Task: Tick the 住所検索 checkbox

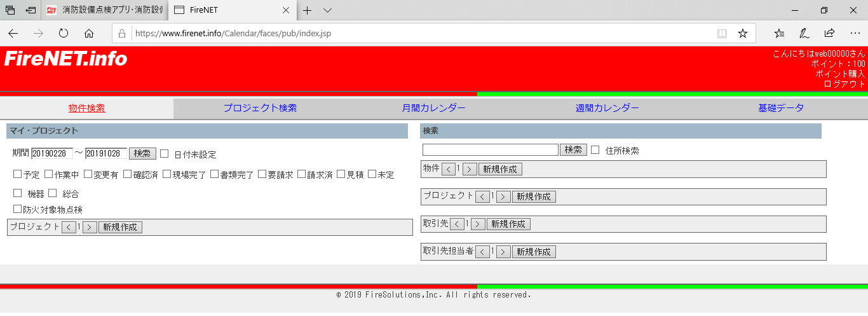Action: 595,150
